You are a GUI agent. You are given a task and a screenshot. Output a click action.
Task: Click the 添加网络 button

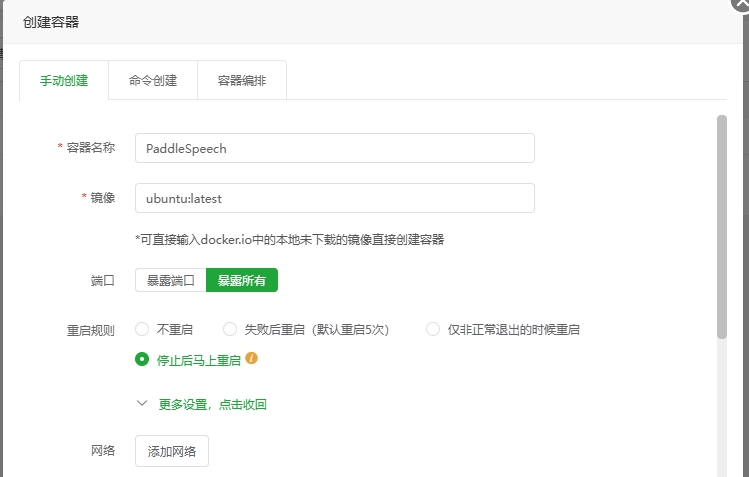[172, 451]
